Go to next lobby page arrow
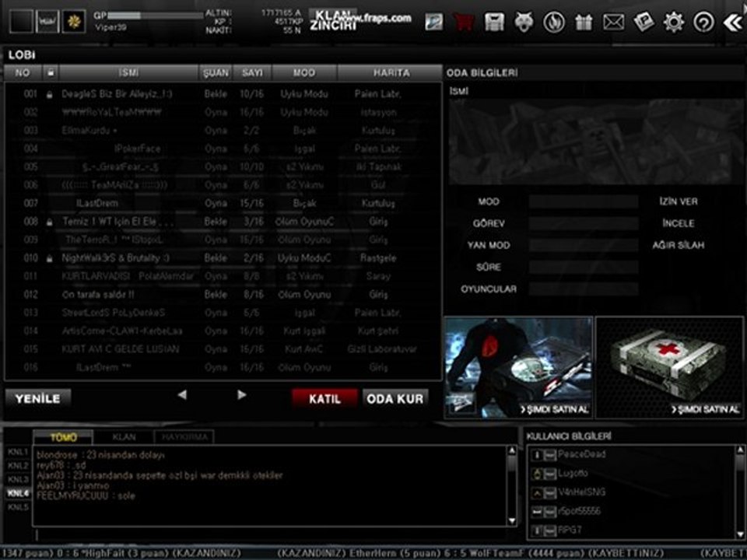The image size is (747, 560). [x=241, y=395]
